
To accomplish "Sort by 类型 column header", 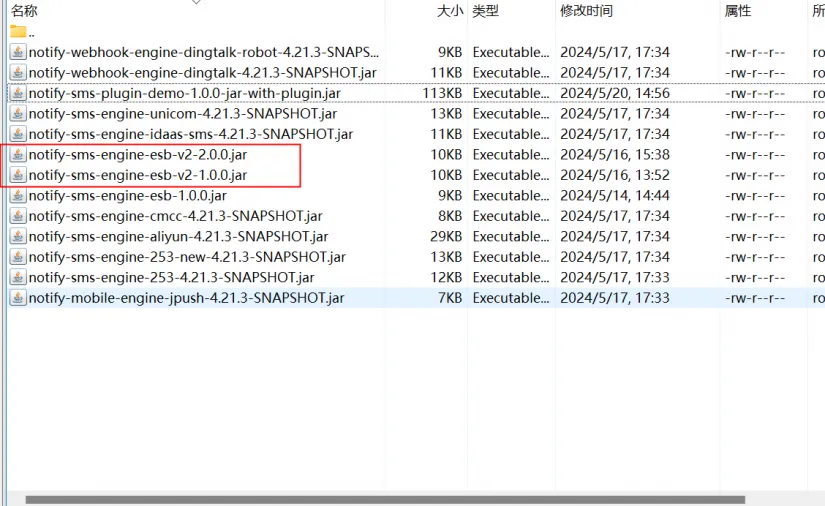I will pyautogui.click(x=486, y=11).
